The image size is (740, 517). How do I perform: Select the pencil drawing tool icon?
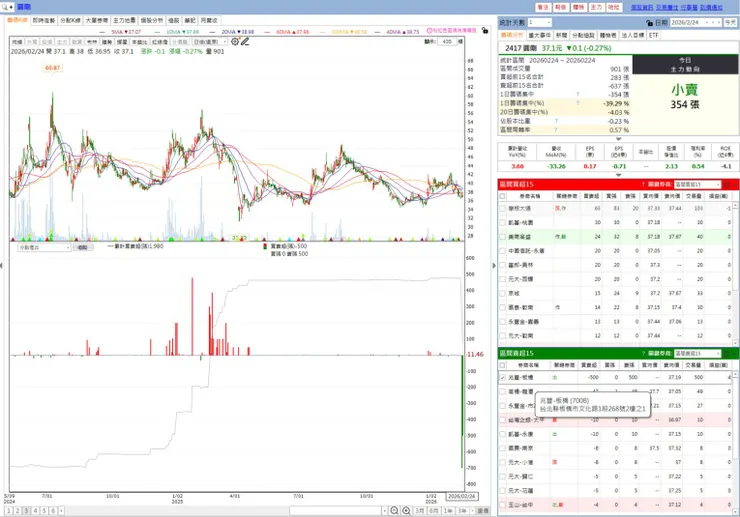[x=245, y=42]
